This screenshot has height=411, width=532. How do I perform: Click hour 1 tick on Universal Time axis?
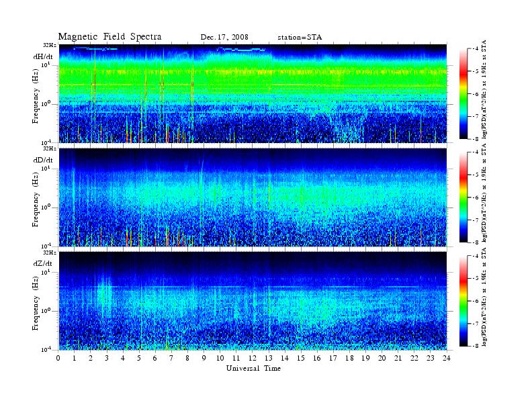coord(75,358)
